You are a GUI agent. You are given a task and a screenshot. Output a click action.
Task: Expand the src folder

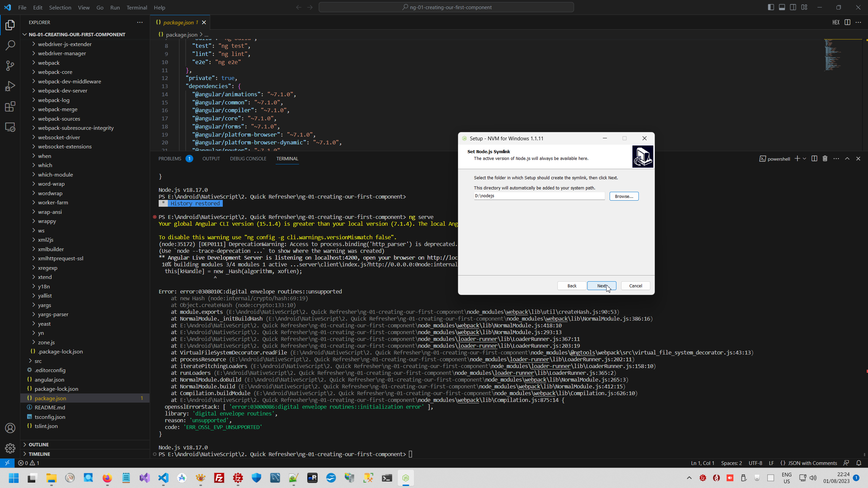tap(38, 361)
